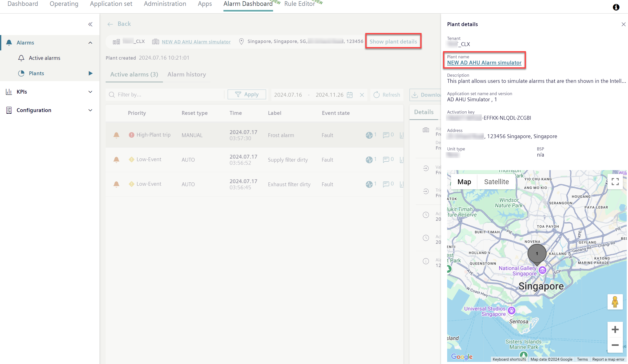Screen dimensions: 628x364
Task: Switch map to Map view
Action: (464, 182)
